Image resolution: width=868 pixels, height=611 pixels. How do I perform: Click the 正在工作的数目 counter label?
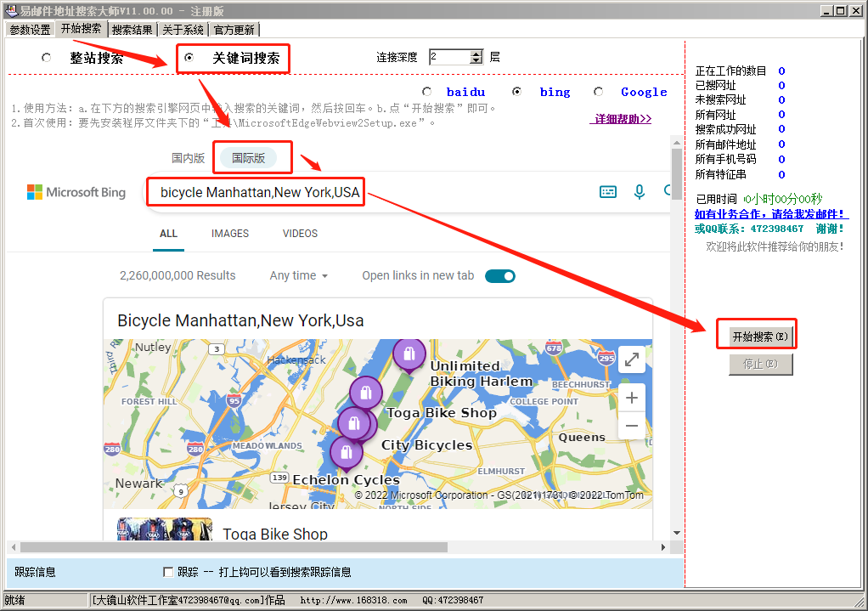tap(730, 71)
